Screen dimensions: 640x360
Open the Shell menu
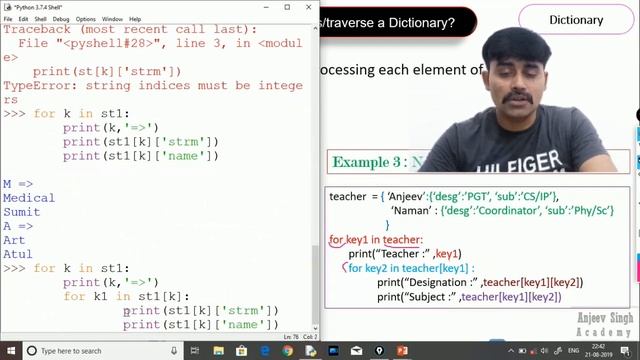click(40, 19)
